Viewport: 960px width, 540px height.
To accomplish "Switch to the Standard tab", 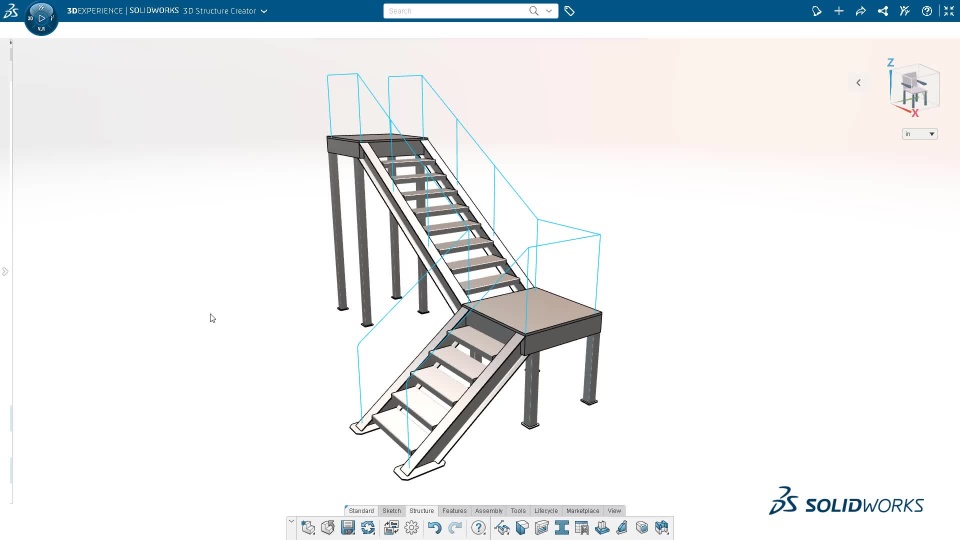I will [361, 511].
